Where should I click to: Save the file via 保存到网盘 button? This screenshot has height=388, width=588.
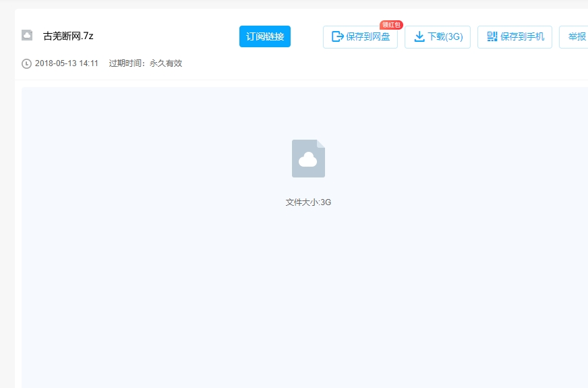pyautogui.click(x=360, y=36)
